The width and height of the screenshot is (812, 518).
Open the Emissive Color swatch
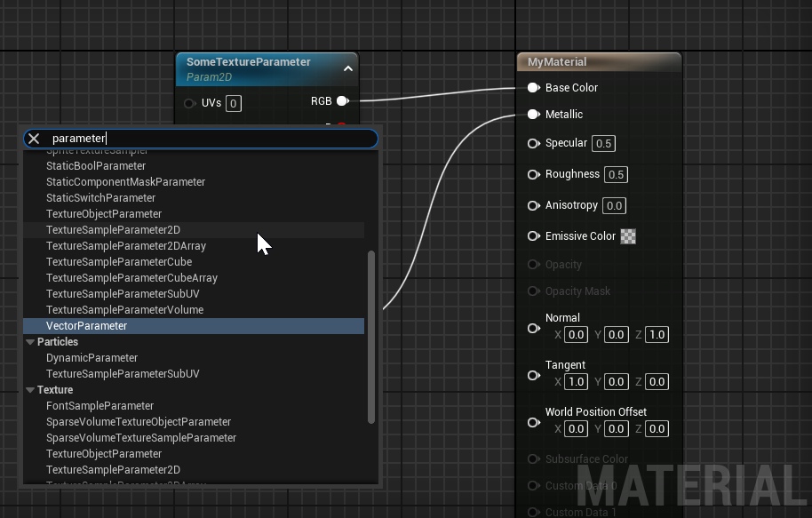(628, 236)
